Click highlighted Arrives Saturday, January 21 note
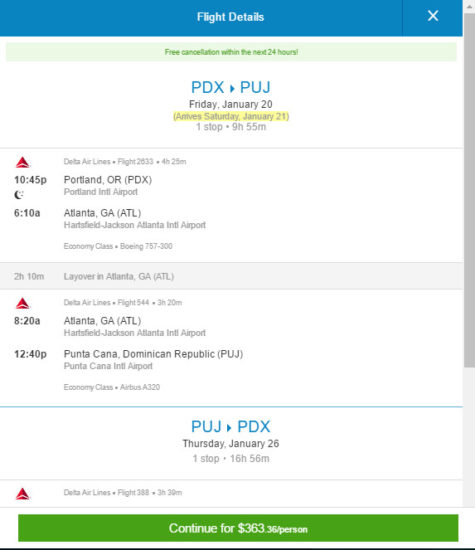The height and width of the screenshot is (550, 475). pyautogui.click(x=231, y=116)
